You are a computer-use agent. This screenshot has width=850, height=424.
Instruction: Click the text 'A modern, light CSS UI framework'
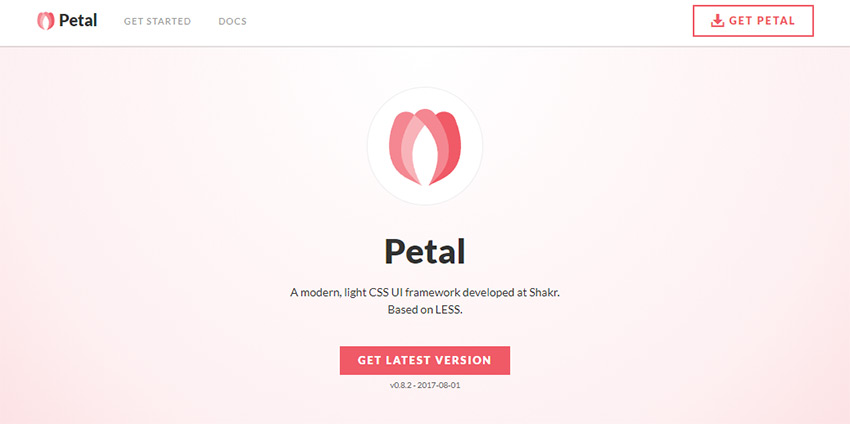(377, 293)
